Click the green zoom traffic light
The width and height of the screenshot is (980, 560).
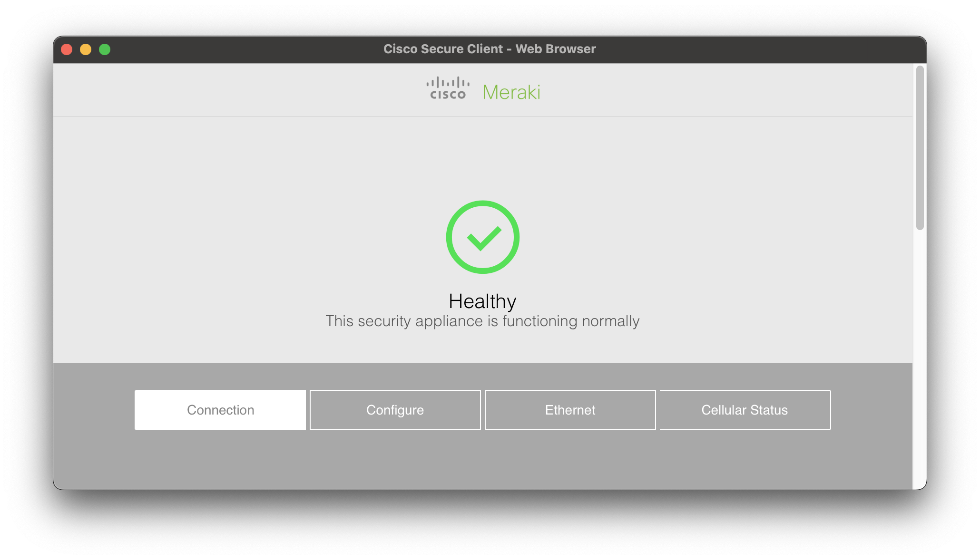(105, 49)
